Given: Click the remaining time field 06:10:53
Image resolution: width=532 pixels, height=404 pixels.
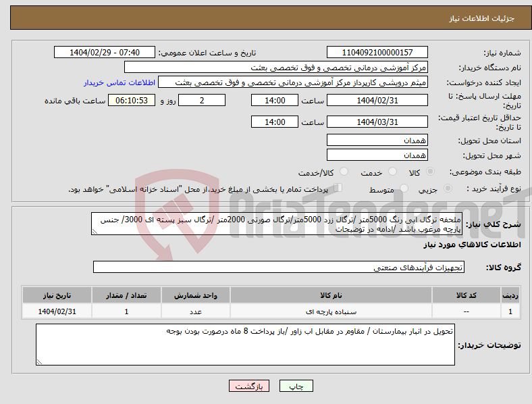Looking at the screenshot, I should 132,100.
